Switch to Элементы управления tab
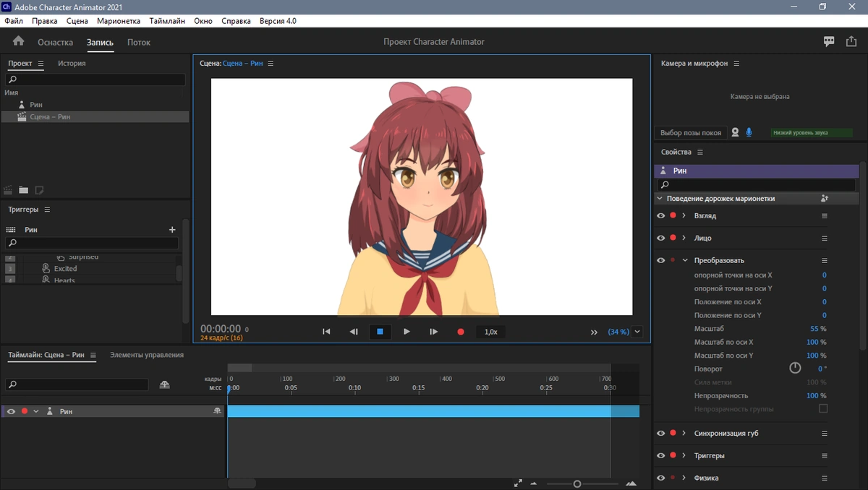 (x=147, y=355)
